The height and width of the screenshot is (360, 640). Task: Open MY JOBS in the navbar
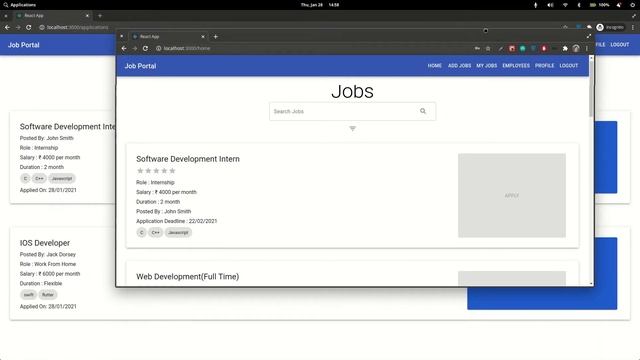click(x=487, y=66)
